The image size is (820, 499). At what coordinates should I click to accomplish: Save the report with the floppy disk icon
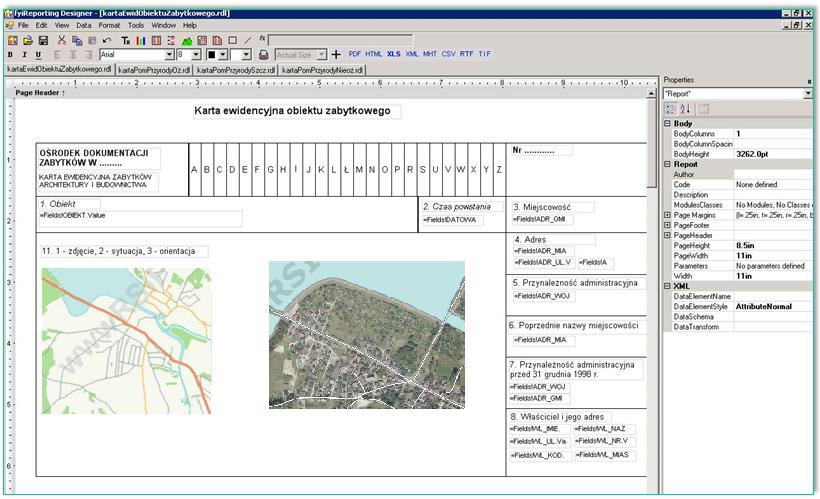43,40
